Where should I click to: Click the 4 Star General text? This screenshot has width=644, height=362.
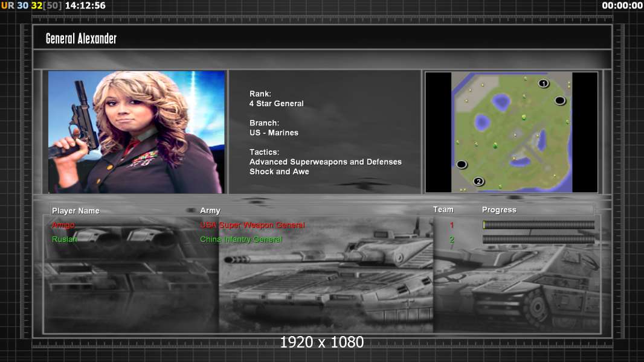pos(277,104)
